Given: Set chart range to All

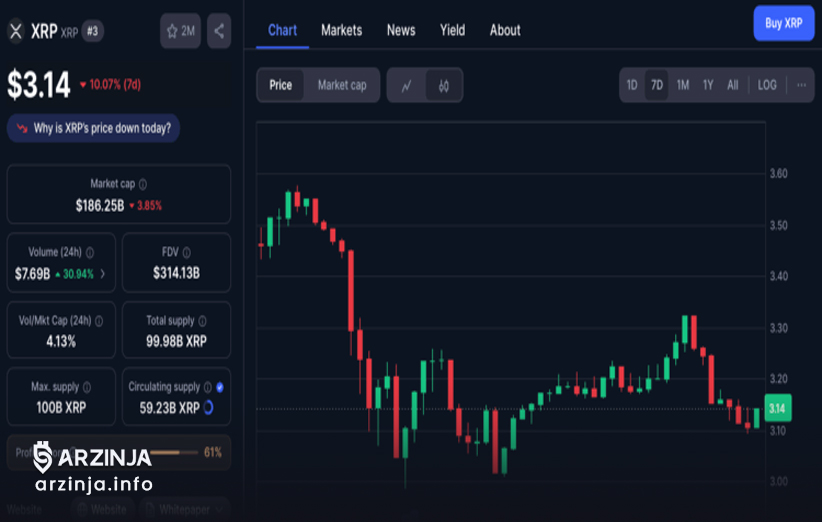Looking at the screenshot, I should click(x=732, y=85).
